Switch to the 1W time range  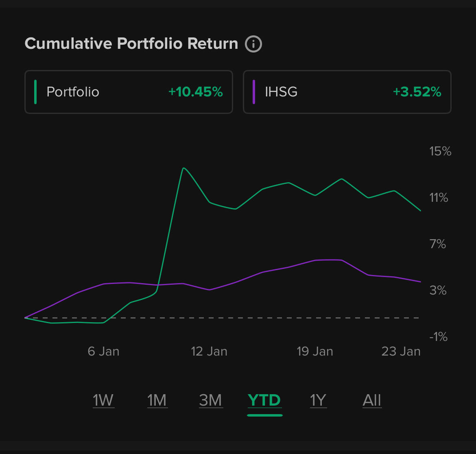point(103,400)
